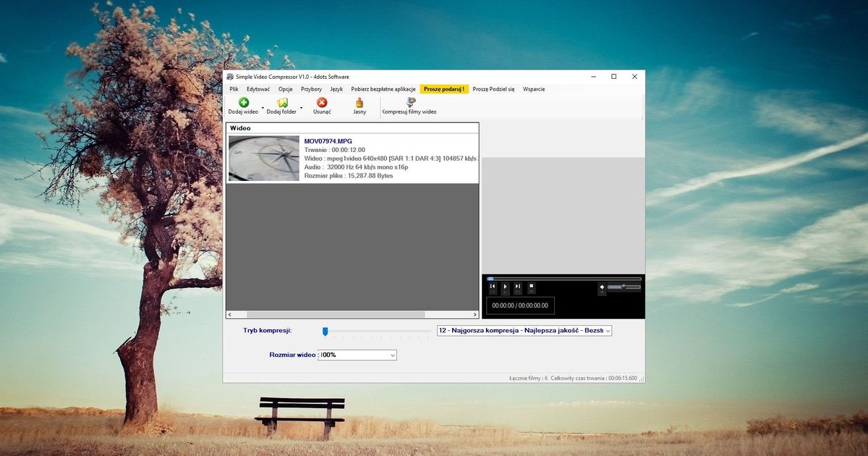868x456 pixels.
Task: Click the green Dodaj wideo plus icon
Action: point(244,103)
